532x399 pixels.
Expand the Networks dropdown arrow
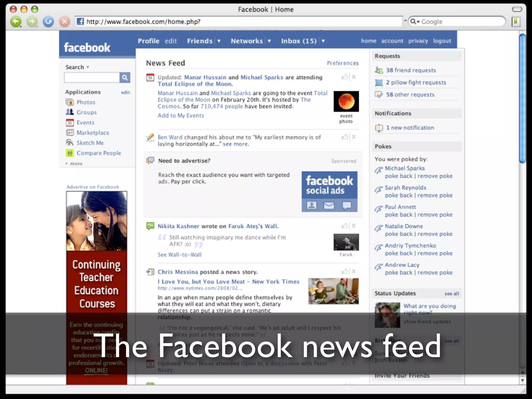pos(269,41)
